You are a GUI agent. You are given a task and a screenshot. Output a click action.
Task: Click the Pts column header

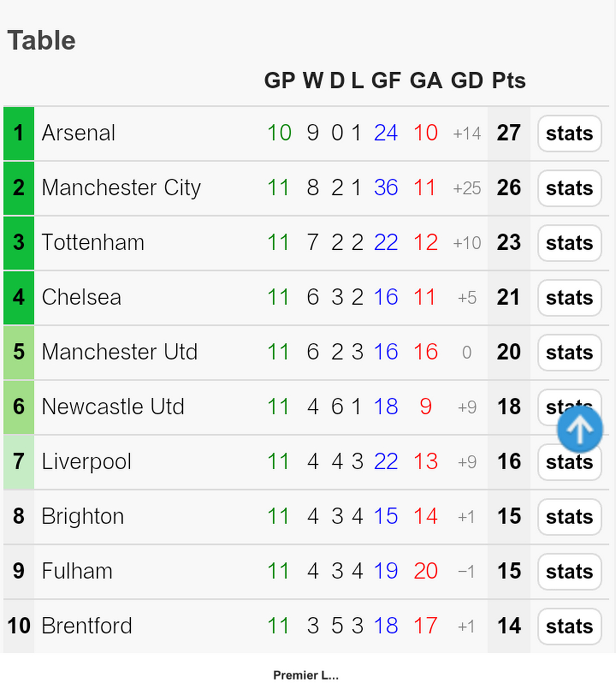point(509,80)
